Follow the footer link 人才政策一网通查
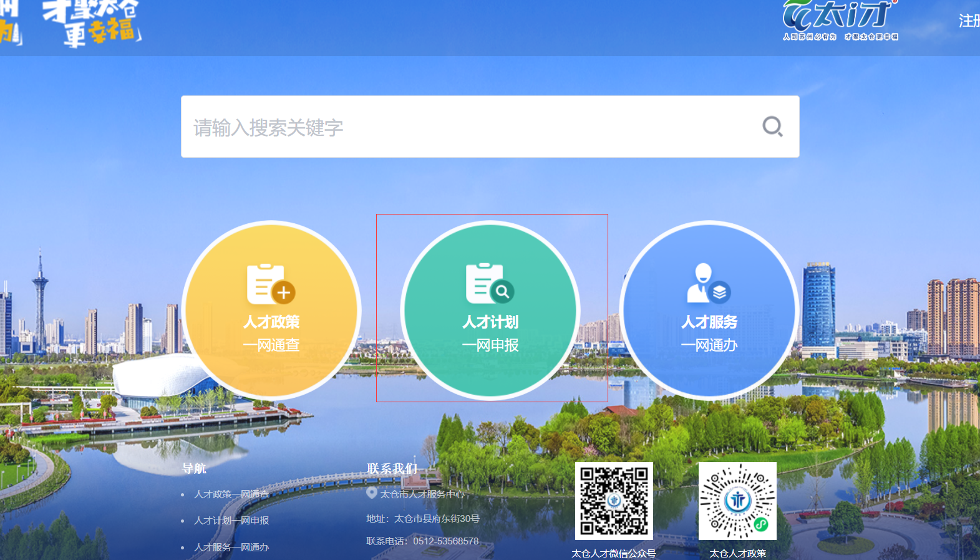 [x=231, y=494]
